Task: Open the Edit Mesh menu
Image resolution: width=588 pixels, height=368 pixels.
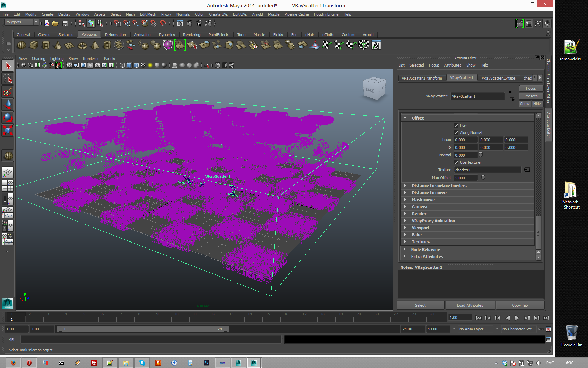Action: (148, 14)
